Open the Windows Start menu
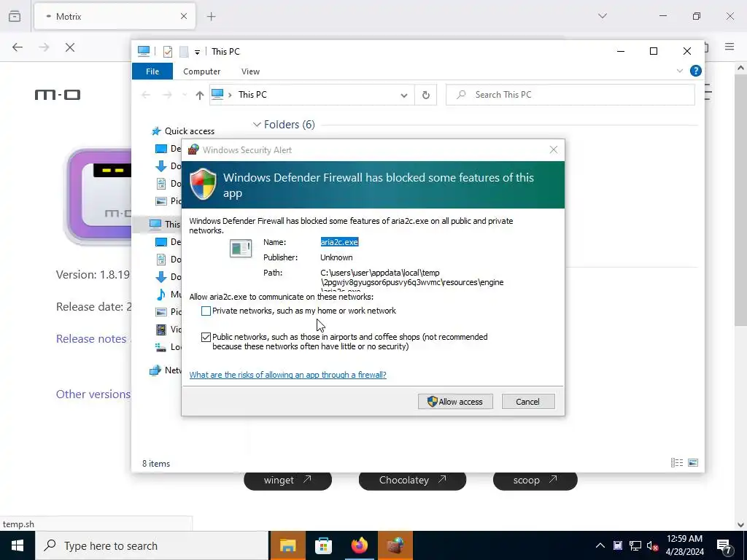Viewport: 747px width, 560px height. pyautogui.click(x=18, y=545)
